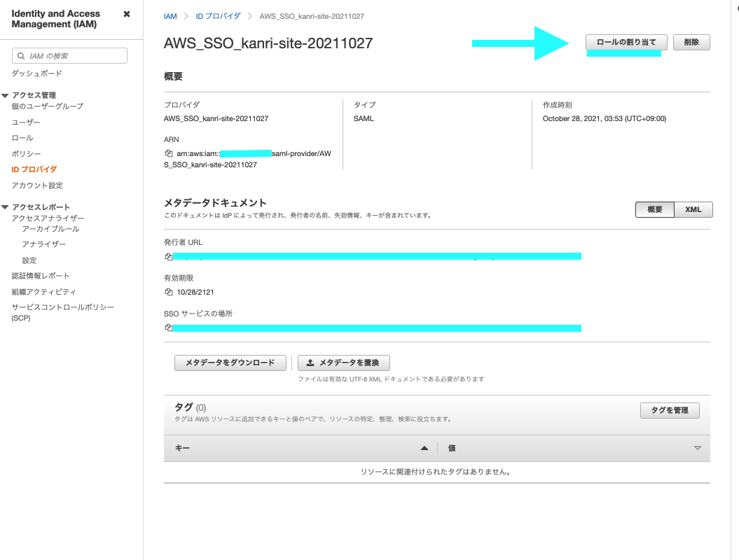Switch metadata view to XML
The height and width of the screenshot is (560, 739).
[693, 209]
